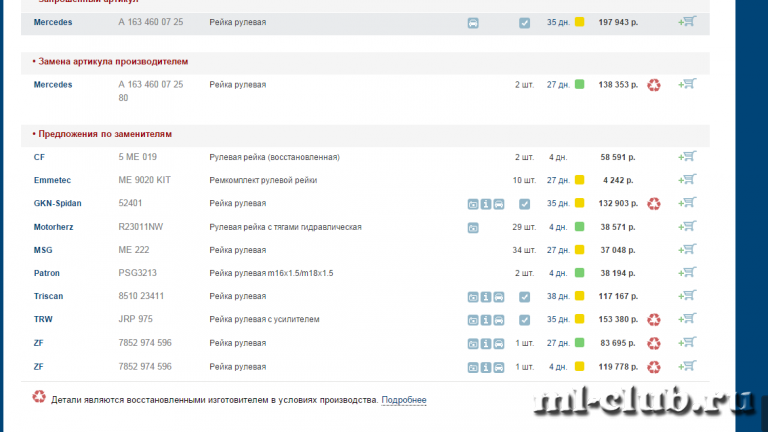This screenshot has height=432, width=768.
Task: Click description 'Ремкомплект рулевой рейки'
Action: point(263,180)
